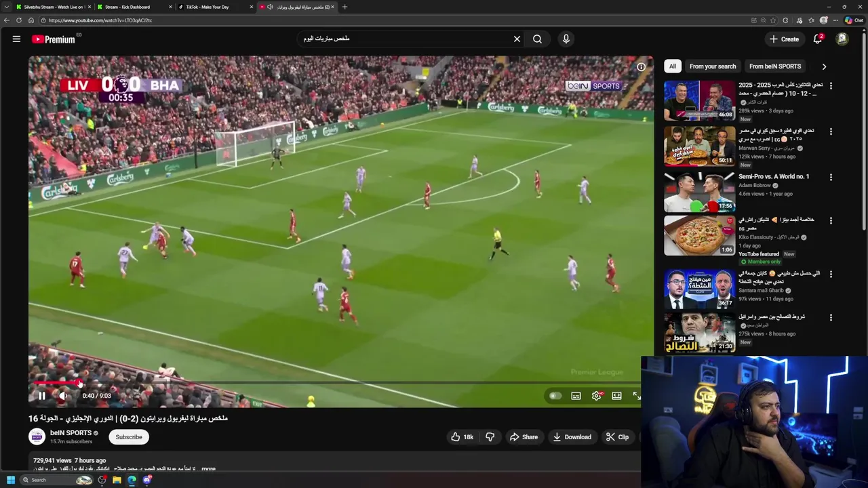Reload the page
This screenshot has height=488, width=868.
click(x=19, y=20)
